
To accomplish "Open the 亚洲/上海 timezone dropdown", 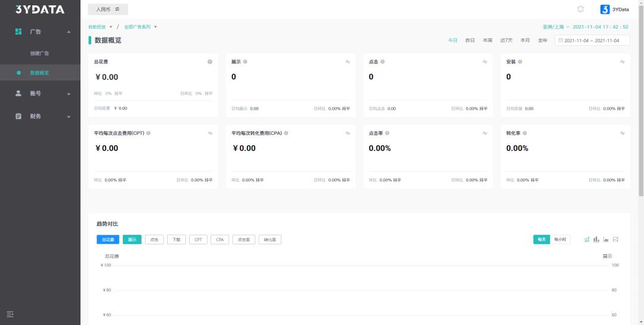I will 556,27.
